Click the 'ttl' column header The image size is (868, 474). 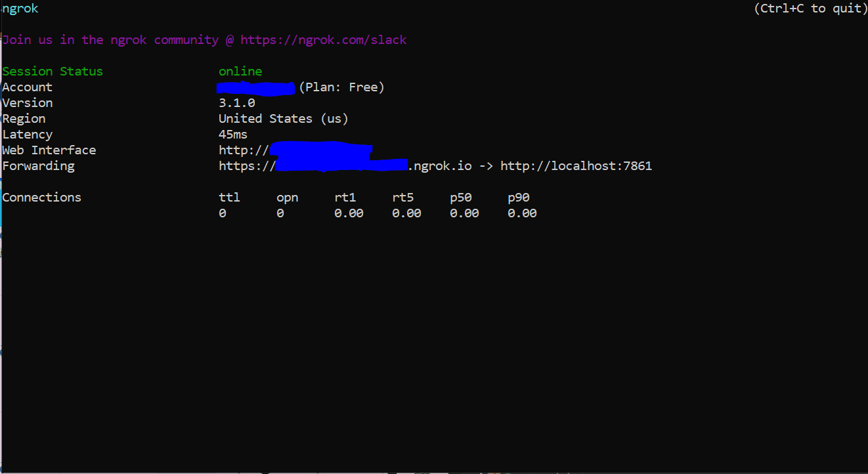click(229, 198)
